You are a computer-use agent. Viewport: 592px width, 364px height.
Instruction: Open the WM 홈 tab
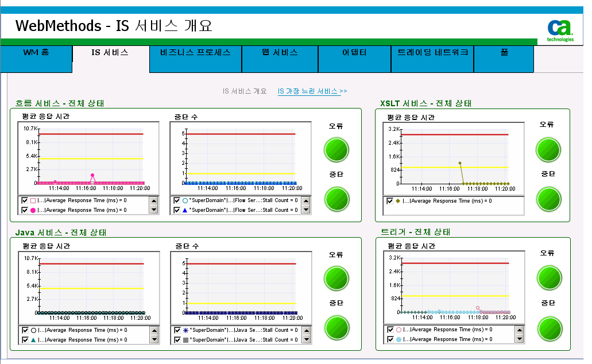point(36,59)
